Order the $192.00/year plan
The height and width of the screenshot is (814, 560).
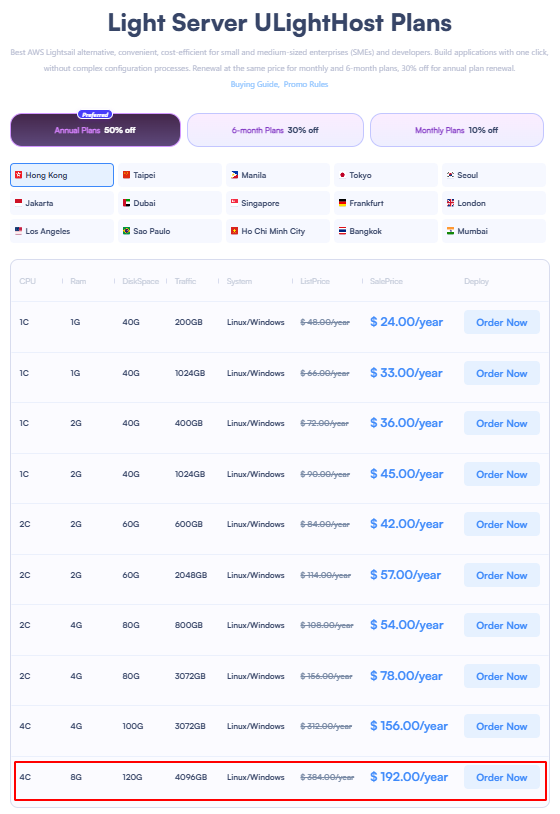point(502,777)
